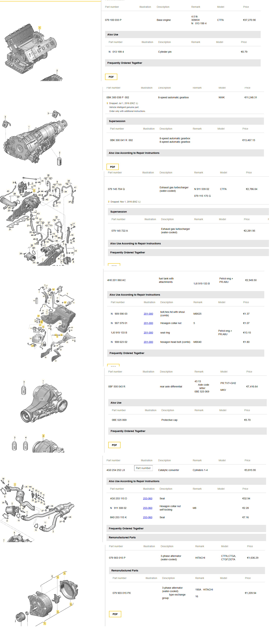Open illustration 253-060 for N 911 308 02

[148, 508]
